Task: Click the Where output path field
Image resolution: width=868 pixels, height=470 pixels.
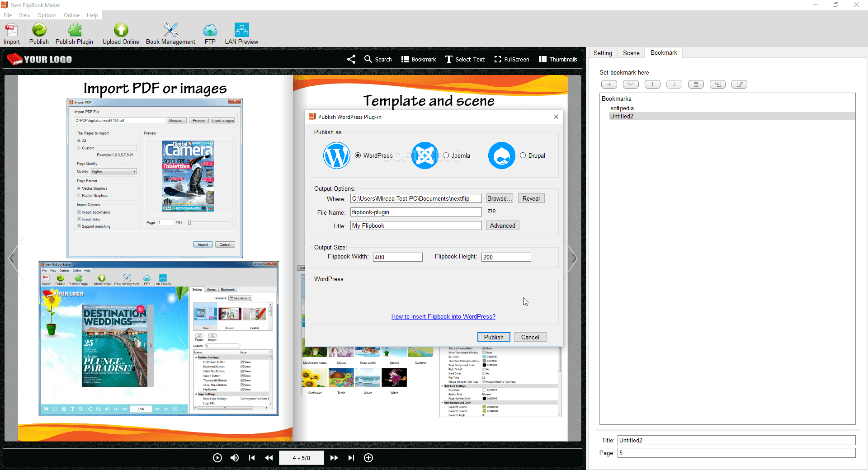Action: tap(416, 198)
